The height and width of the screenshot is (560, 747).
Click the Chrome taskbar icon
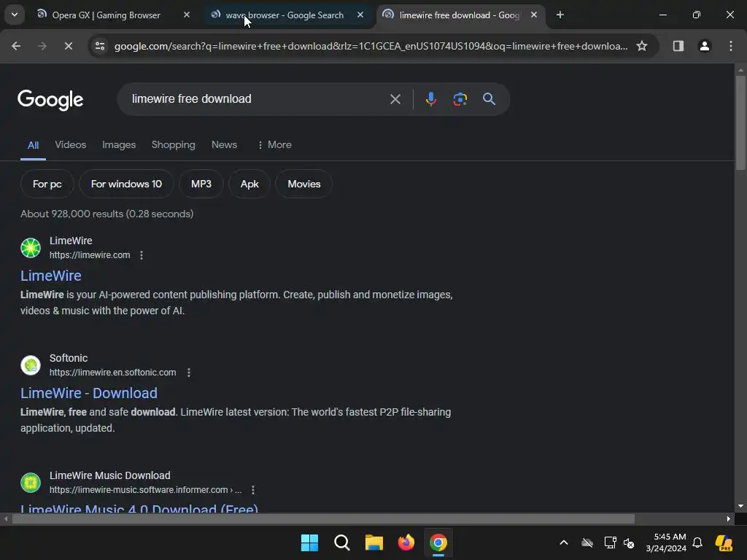(438, 542)
